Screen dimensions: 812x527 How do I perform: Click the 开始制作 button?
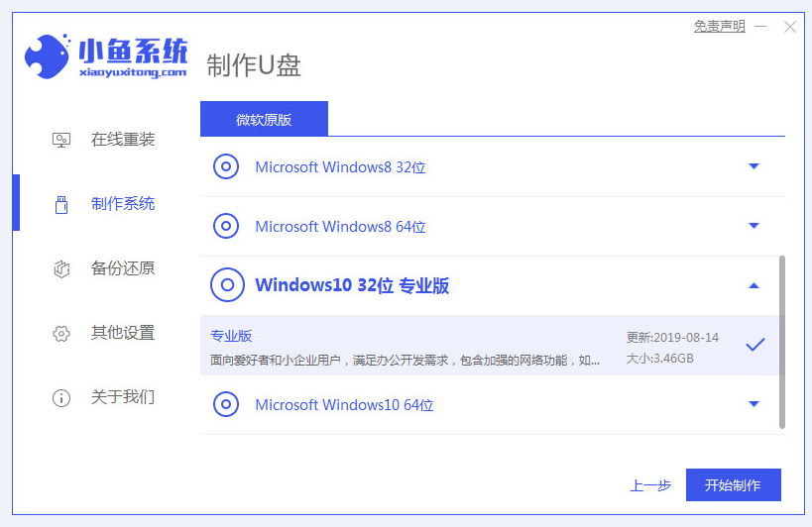734,484
